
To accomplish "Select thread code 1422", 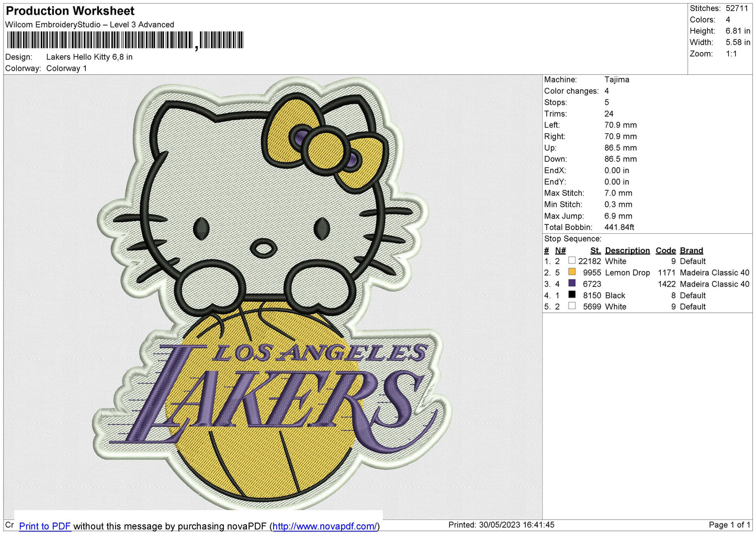I will [x=667, y=284].
